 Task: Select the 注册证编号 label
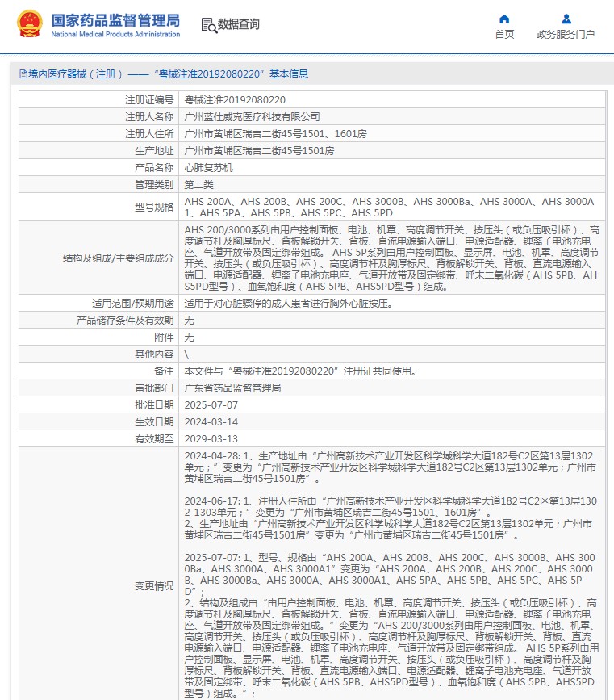pyautogui.click(x=149, y=100)
